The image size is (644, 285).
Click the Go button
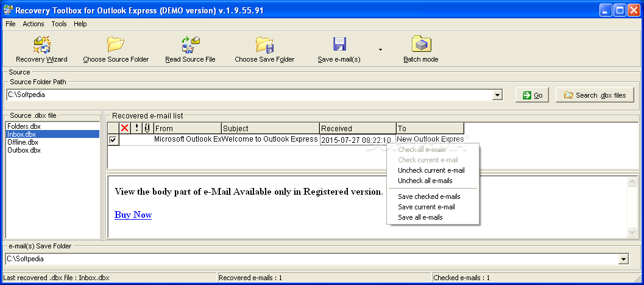coord(533,95)
